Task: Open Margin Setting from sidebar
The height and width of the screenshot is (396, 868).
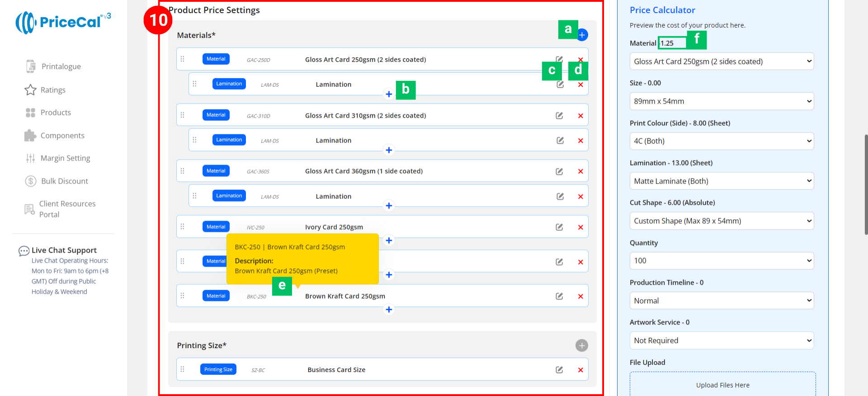Action: (65, 158)
